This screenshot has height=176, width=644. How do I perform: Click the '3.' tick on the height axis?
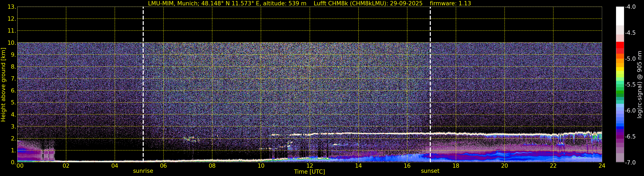pos(13,126)
